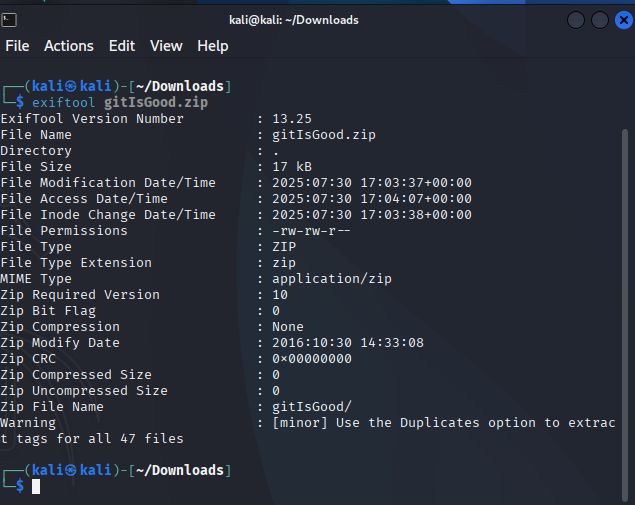Click the gitIsGood.zip argument in the command
Viewport: 635px width, 505px height.
(x=156, y=102)
